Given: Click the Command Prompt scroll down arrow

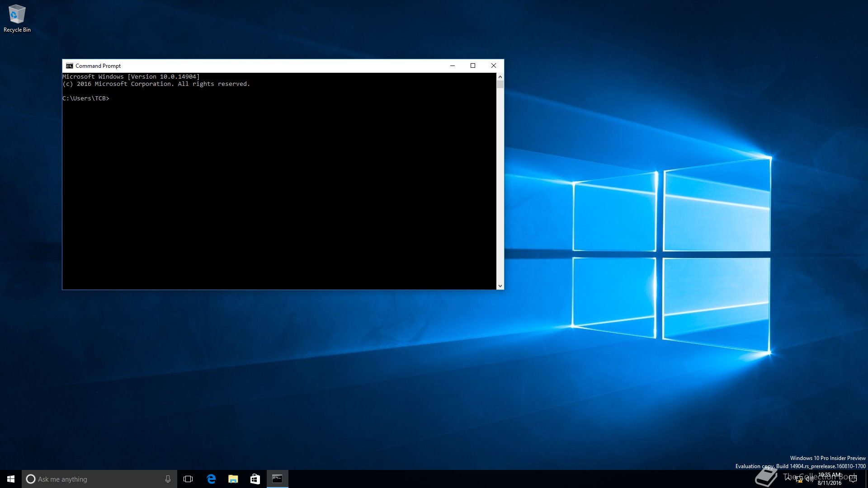Looking at the screenshot, I should (x=500, y=286).
